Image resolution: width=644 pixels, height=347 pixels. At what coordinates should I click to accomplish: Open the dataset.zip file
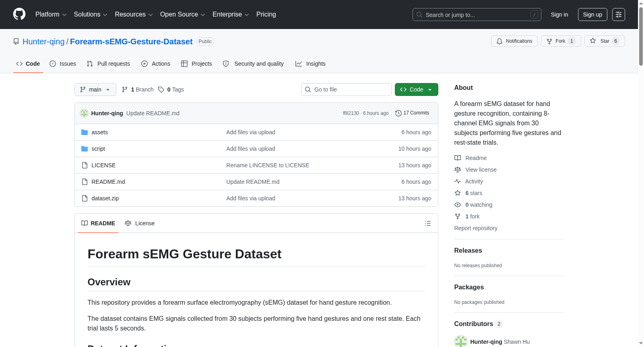click(105, 198)
